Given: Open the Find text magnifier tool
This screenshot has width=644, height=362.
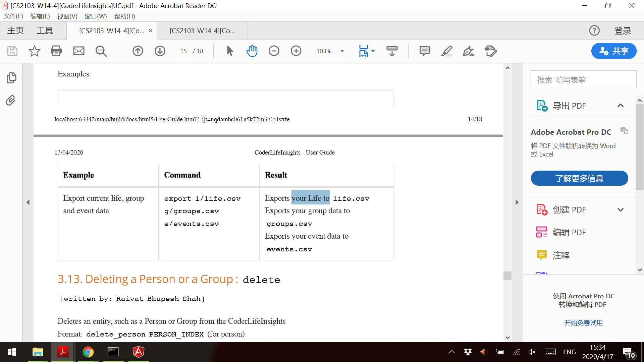Looking at the screenshot, I should point(101,51).
